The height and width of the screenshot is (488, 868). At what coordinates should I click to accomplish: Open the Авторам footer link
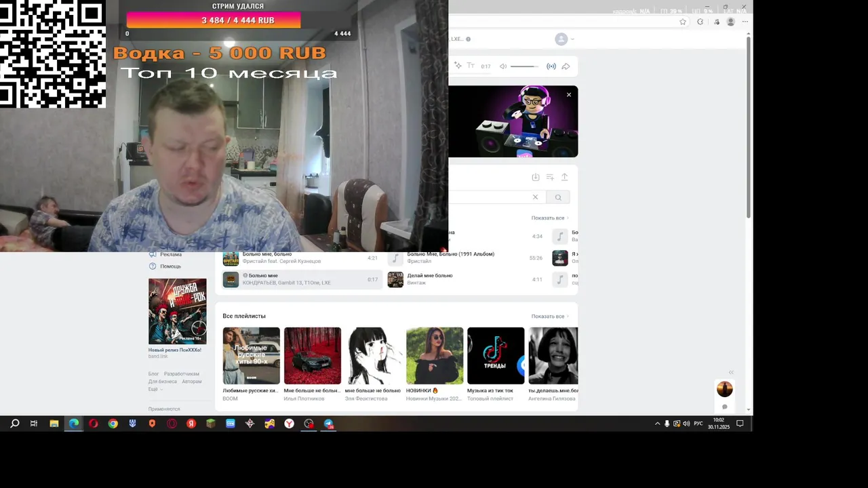tap(192, 382)
